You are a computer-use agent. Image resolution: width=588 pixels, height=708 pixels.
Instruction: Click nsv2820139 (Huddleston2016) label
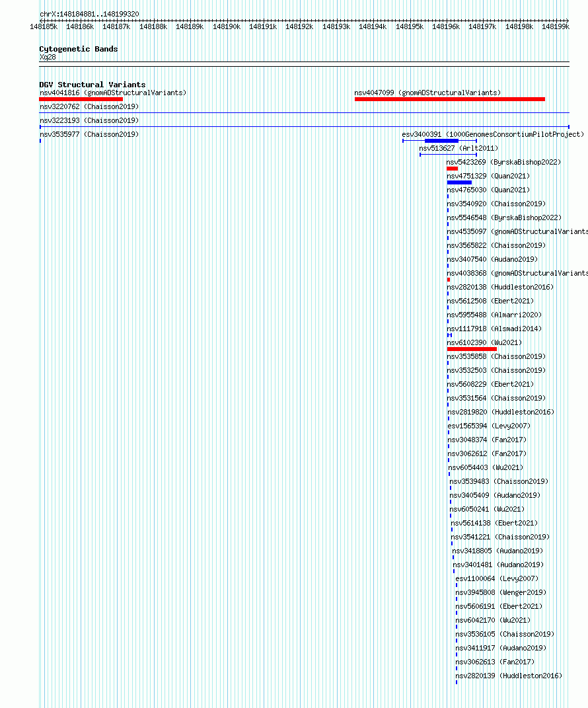pos(509,676)
